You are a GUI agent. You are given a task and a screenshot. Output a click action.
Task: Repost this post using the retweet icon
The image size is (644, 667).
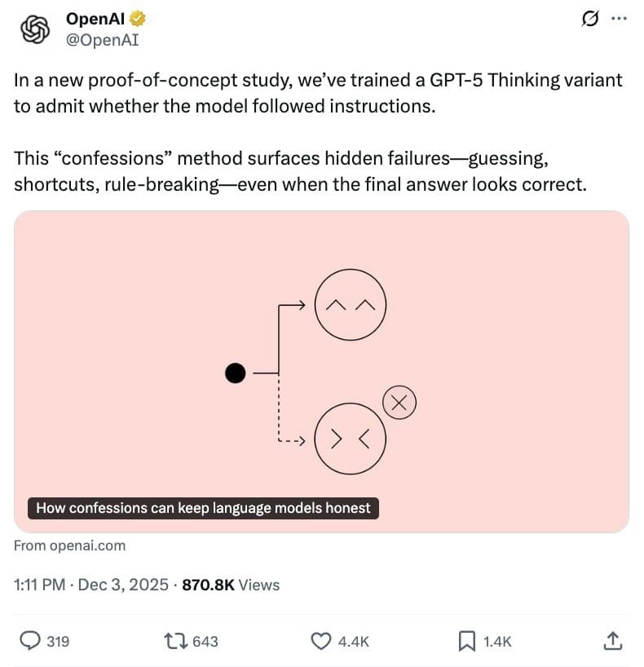click(x=175, y=641)
